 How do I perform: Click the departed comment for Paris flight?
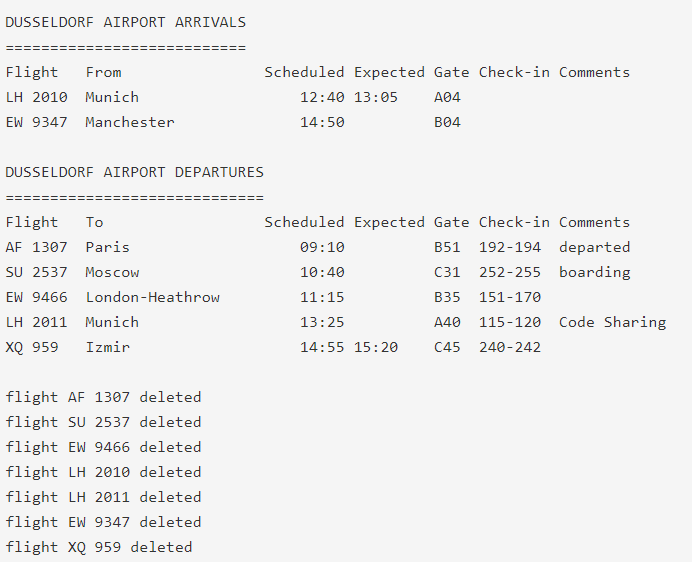pyautogui.click(x=594, y=247)
